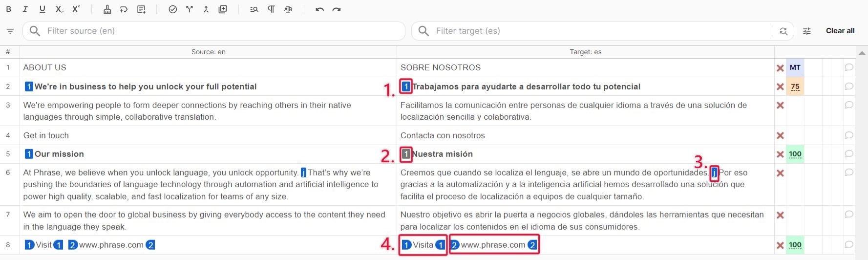Image resolution: width=868 pixels, height=260 pixels.
Task: Click the AB text check icon
Action: tap(288, 9)
